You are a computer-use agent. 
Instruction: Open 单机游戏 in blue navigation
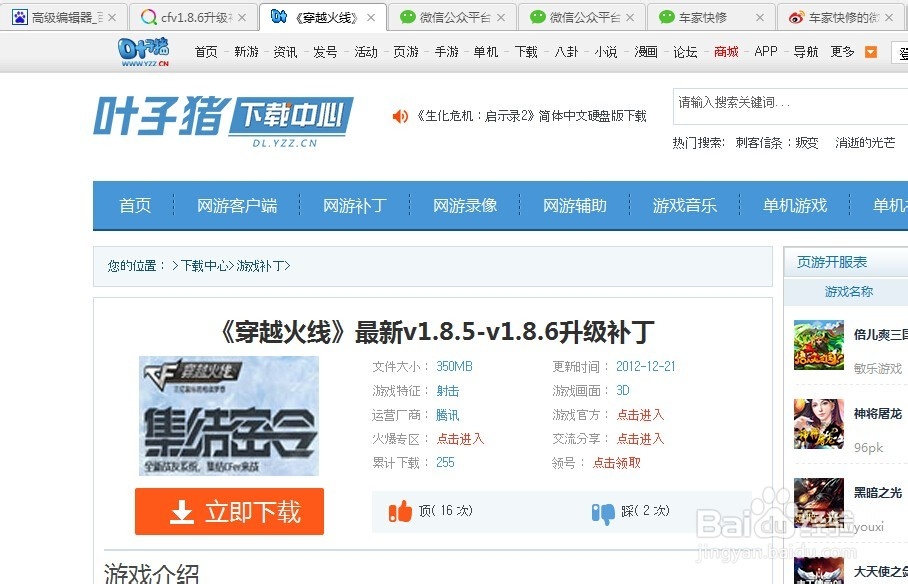click(795, 206)
